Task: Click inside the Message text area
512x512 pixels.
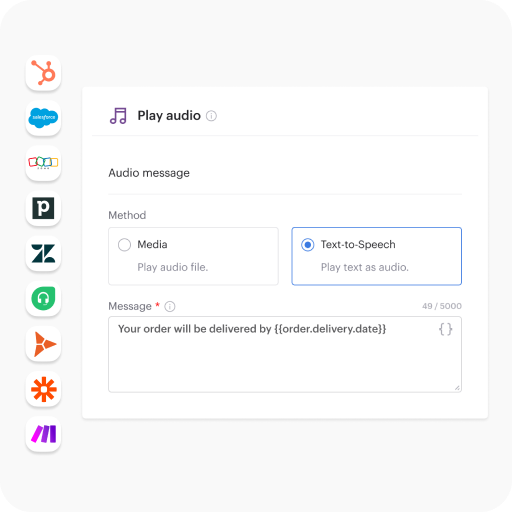Action: [285, 354]
